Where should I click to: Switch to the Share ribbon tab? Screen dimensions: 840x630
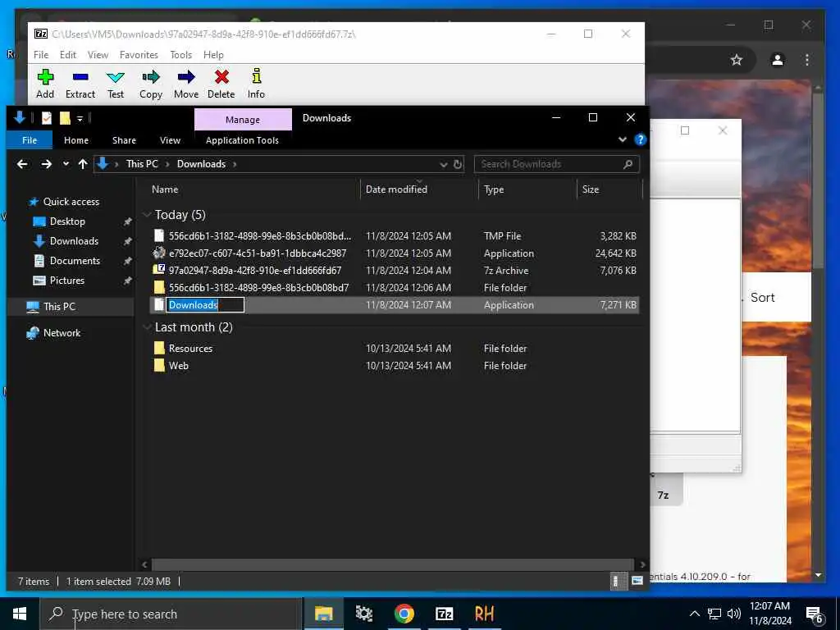pos(124,140)
